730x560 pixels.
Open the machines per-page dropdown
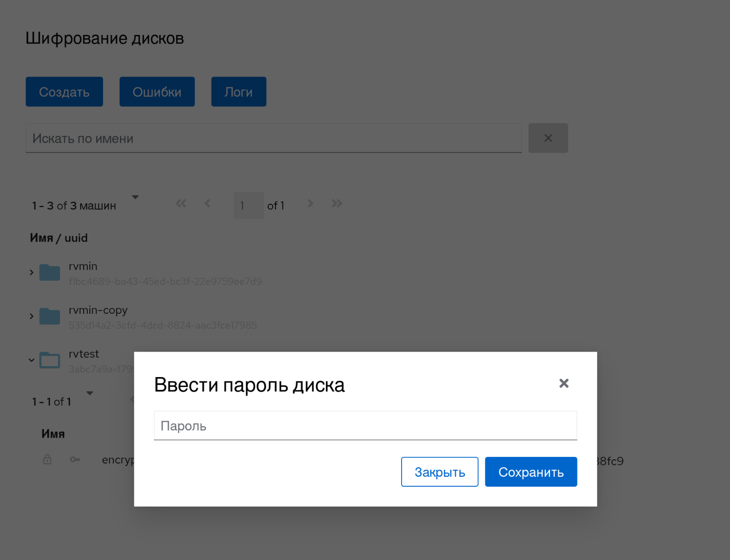point(135,197)
